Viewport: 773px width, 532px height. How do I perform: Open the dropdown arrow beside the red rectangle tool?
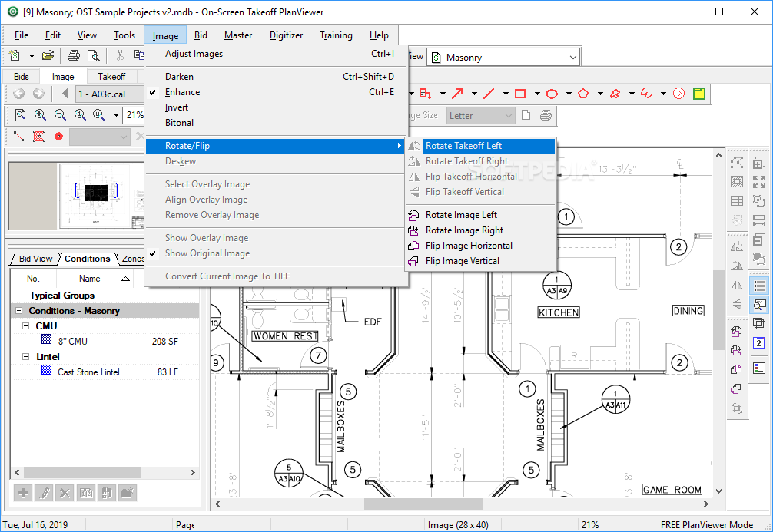pos(537,94)
